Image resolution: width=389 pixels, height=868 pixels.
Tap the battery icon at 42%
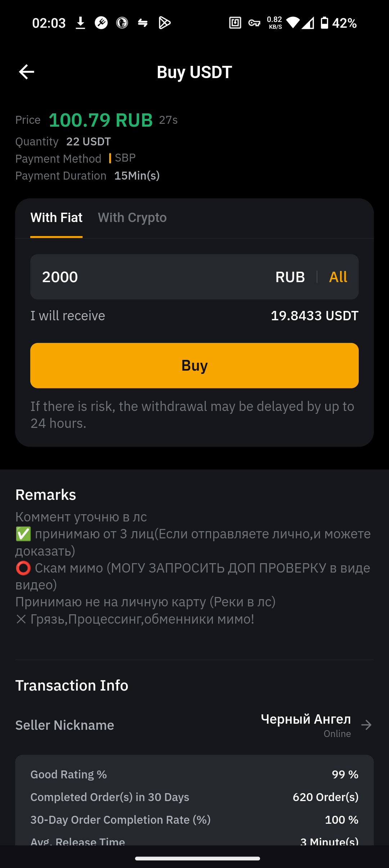pos(325,23)
